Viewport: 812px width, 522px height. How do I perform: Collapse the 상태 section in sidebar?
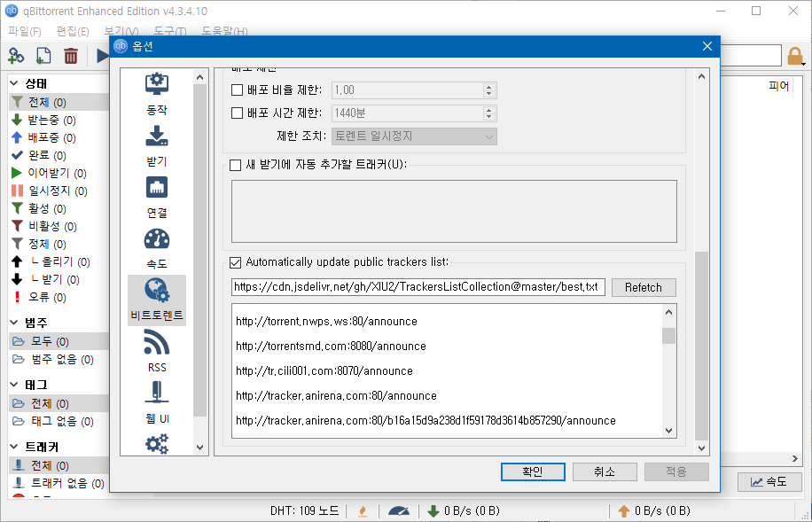[x=14, y=83]
